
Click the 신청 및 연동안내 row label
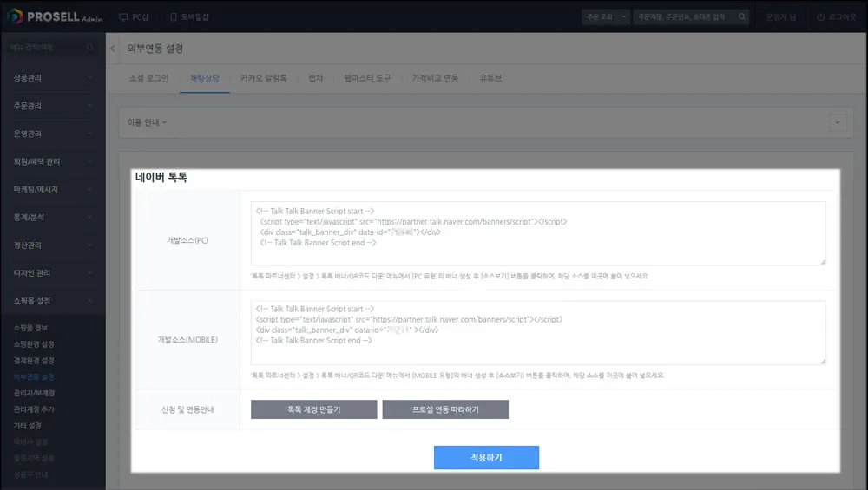point(187,410)
